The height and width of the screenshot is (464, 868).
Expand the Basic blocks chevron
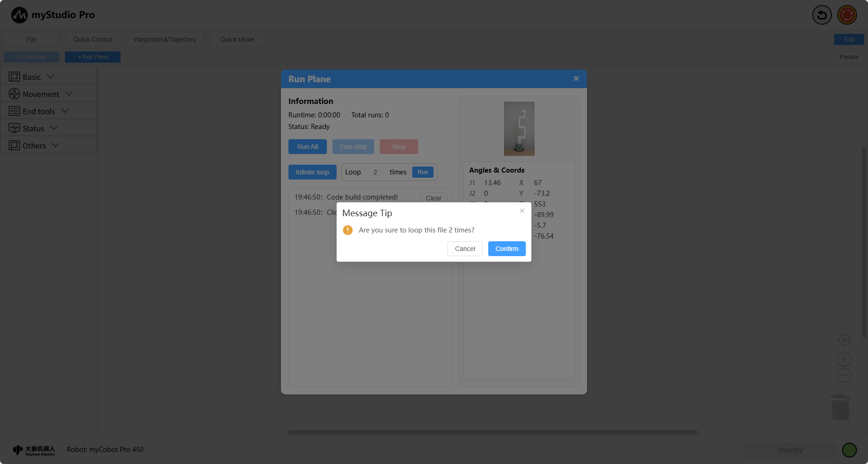point(51,77)
